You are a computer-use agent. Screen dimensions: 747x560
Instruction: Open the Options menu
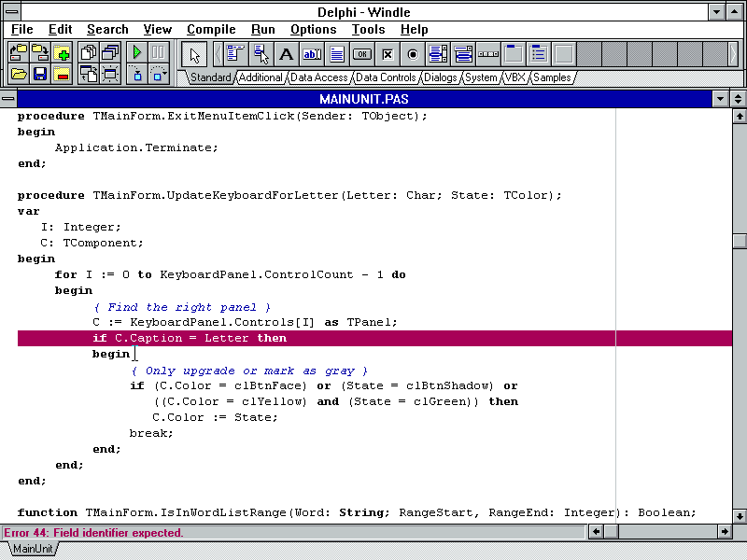(x=314, y=30)
